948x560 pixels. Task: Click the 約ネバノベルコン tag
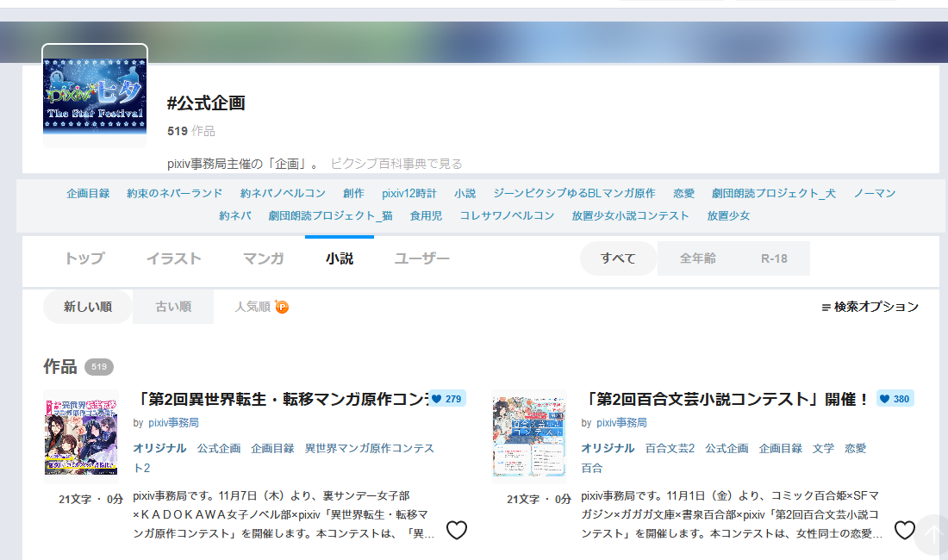pyautogui.click(x=283, y=193)
